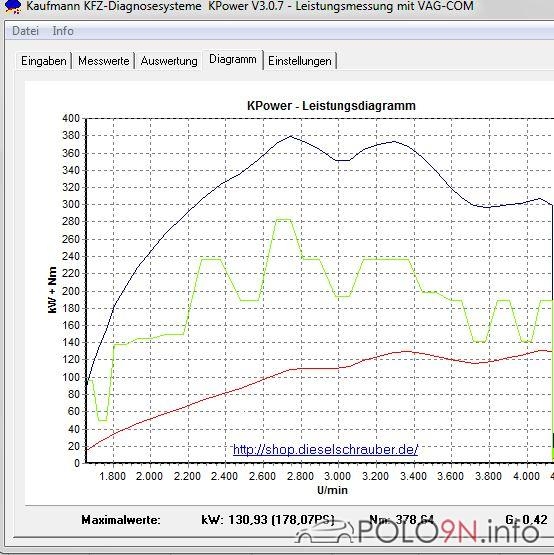Open the shop.dieselschrauber.de link
The image size is (554, 555).
coord(325,450)
